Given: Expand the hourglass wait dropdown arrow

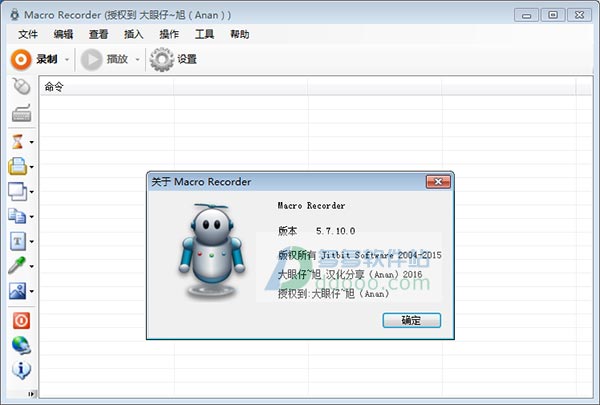Looking at the screenshot, I should [32, 142].
